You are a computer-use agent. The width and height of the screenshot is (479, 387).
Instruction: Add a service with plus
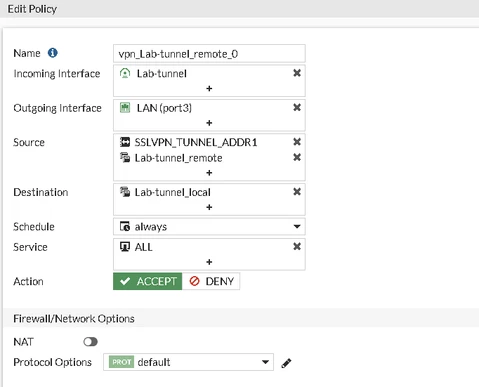click(x=209, y=262)
